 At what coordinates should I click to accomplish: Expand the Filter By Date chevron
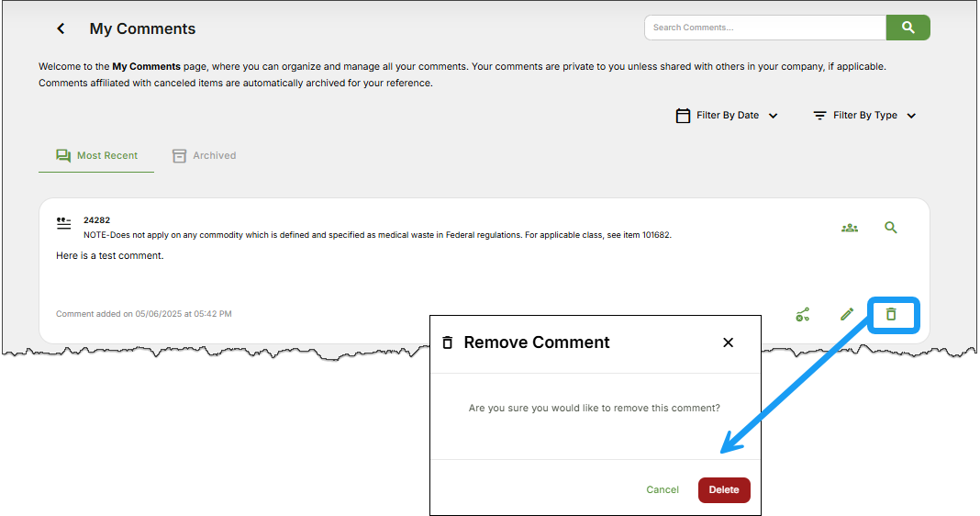point(773,116)
